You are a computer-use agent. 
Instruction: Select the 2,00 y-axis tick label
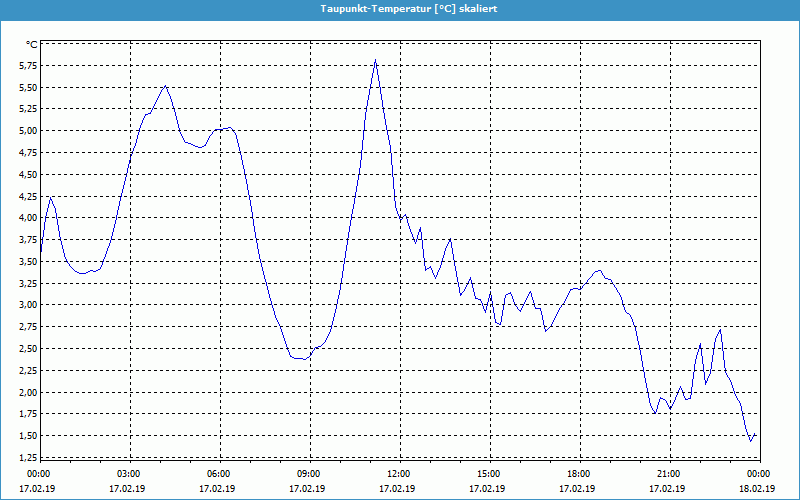pos(27,392)
